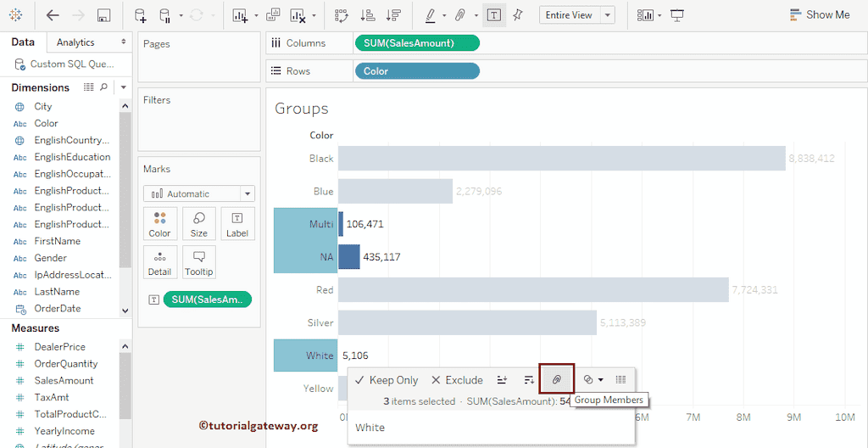Viewport: 868px width, 448px height.
Task: Click toolbar Sort Ascending icon
Action: click(367, 15)
